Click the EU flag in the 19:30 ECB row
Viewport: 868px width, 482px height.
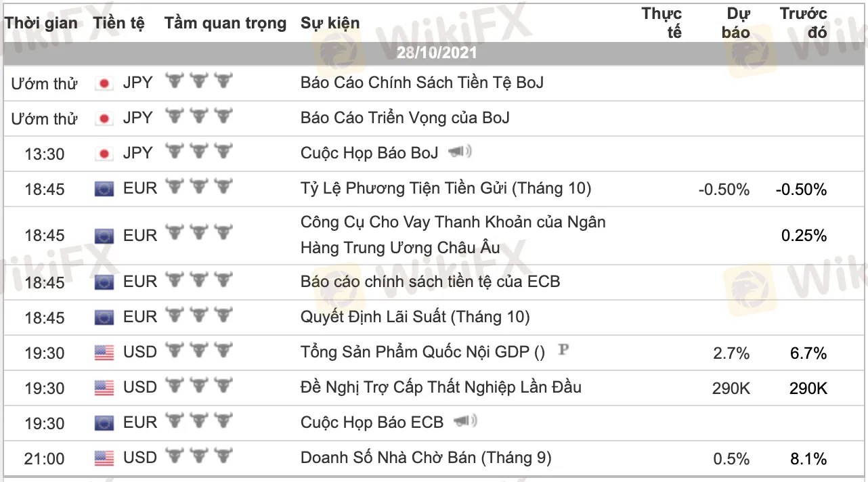point(104,423)
